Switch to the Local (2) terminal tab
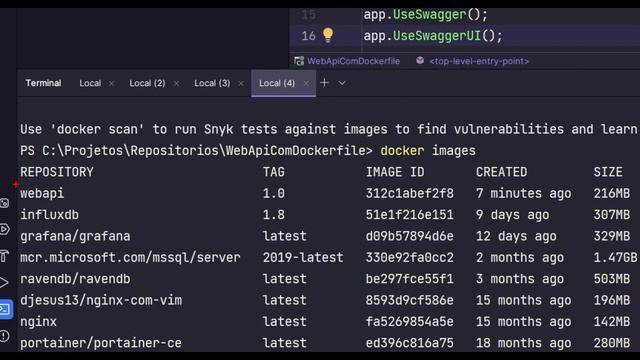 (147, 83)
